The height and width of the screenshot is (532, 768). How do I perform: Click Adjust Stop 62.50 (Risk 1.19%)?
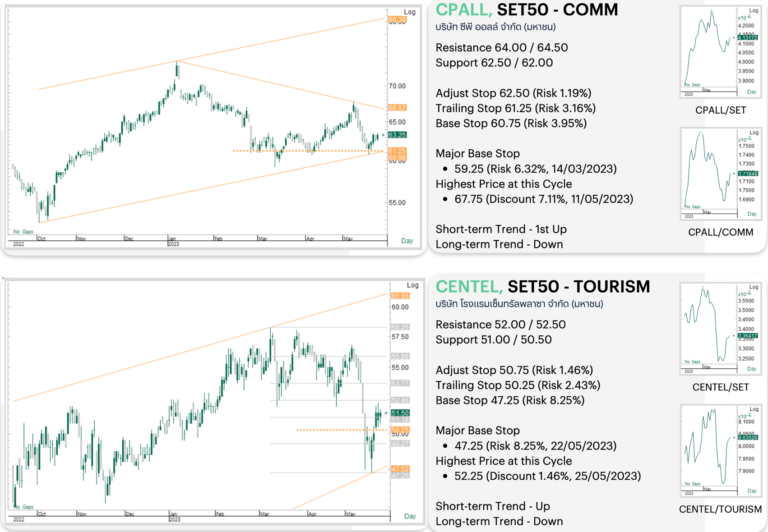pos(513,93)
